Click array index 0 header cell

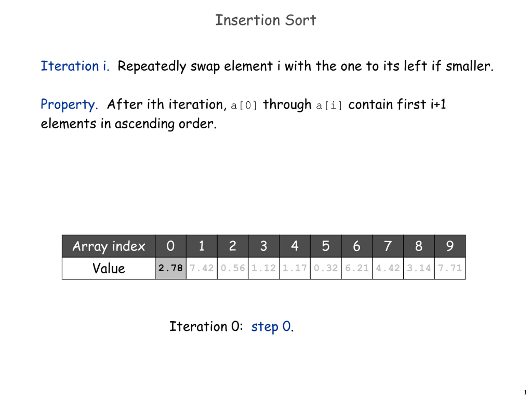click(171, 246)
